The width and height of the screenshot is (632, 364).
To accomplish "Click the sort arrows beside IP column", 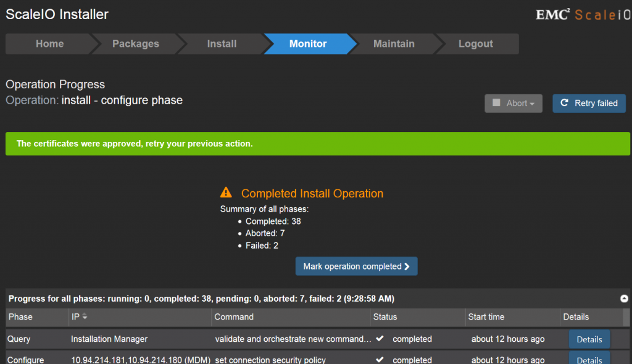I will (x=85, y=316).
